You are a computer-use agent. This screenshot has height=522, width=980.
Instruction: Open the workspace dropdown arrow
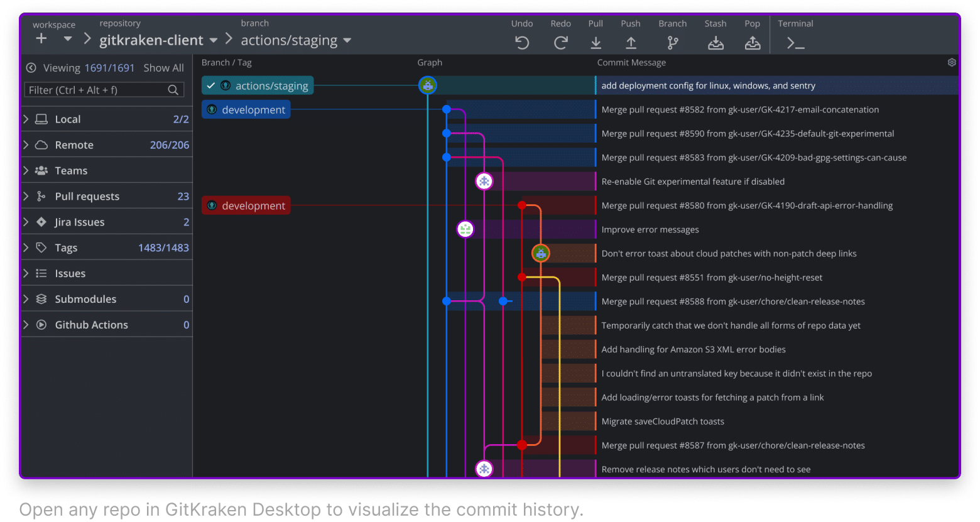(x=68, y=39)
